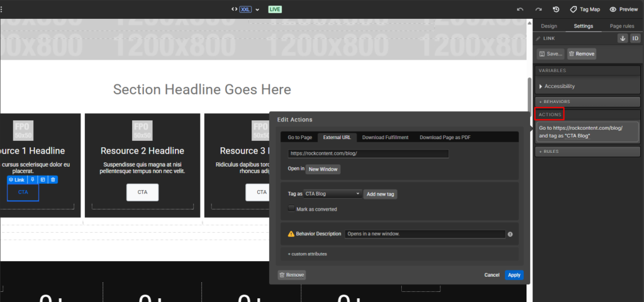Apply the Edit Actions changes
Viewport: 644px width, 302px height.
point(514,275)
